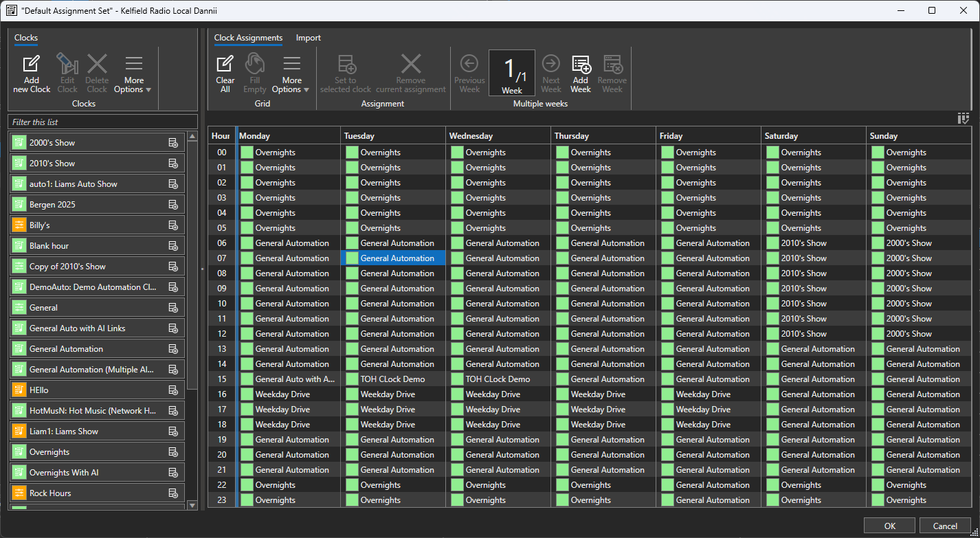The height and width of the screenshot is (538, 980).
Task: Click the panel splitter collapse handle
Action: pyautogui.click(x=202, y=269)
